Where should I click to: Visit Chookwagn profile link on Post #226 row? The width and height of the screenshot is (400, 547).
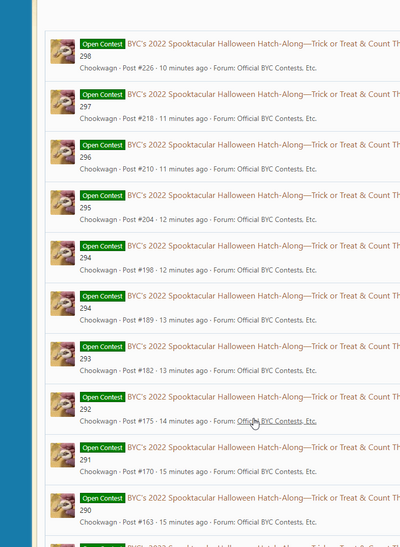tap(98, 68)
